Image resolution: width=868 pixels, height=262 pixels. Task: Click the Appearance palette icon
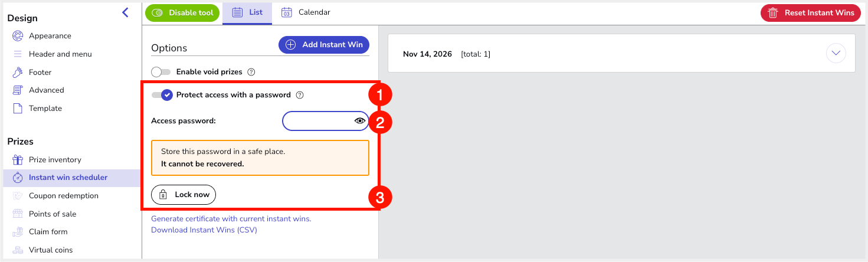point(18,36)
